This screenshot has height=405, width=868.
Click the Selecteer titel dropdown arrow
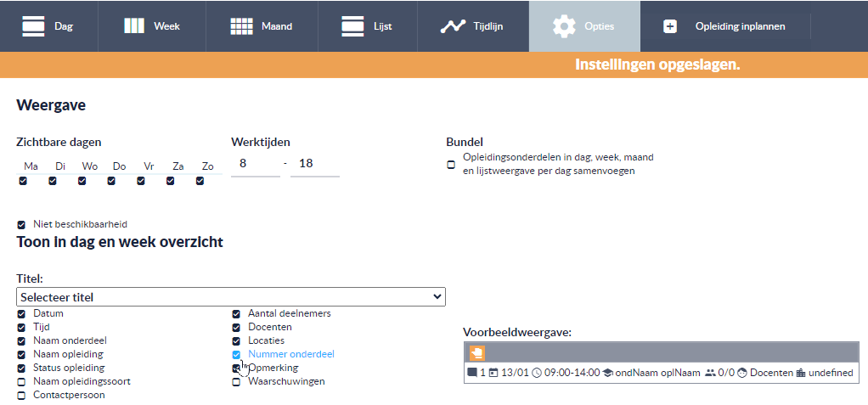(437, 297)
